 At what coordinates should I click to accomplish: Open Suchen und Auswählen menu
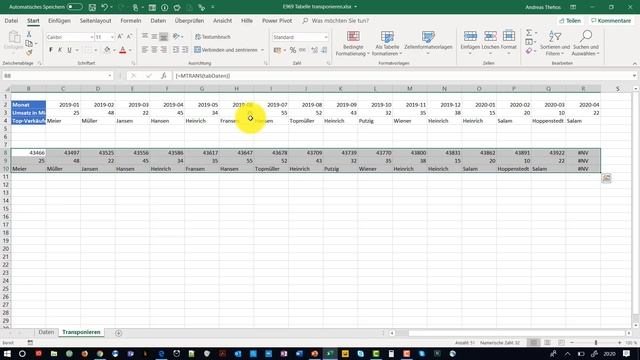(585, 43)
